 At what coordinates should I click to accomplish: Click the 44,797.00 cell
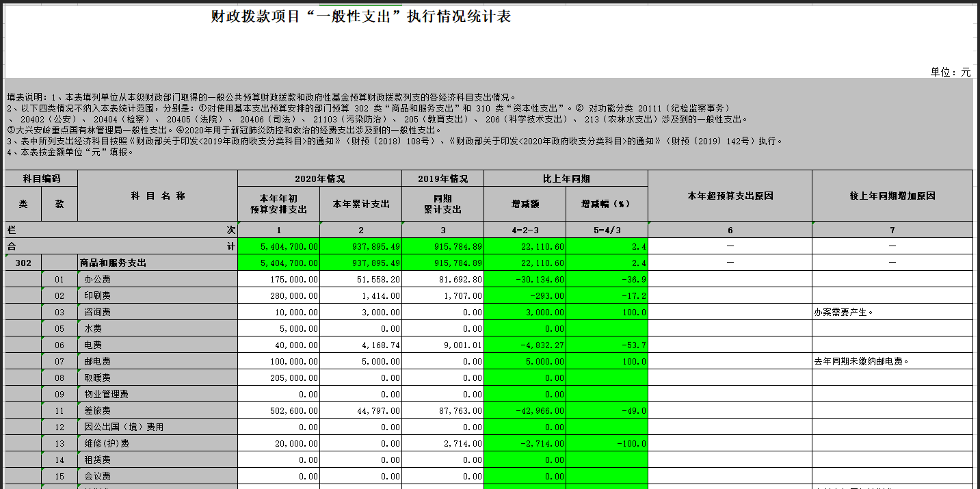click(x=361, y=410)
